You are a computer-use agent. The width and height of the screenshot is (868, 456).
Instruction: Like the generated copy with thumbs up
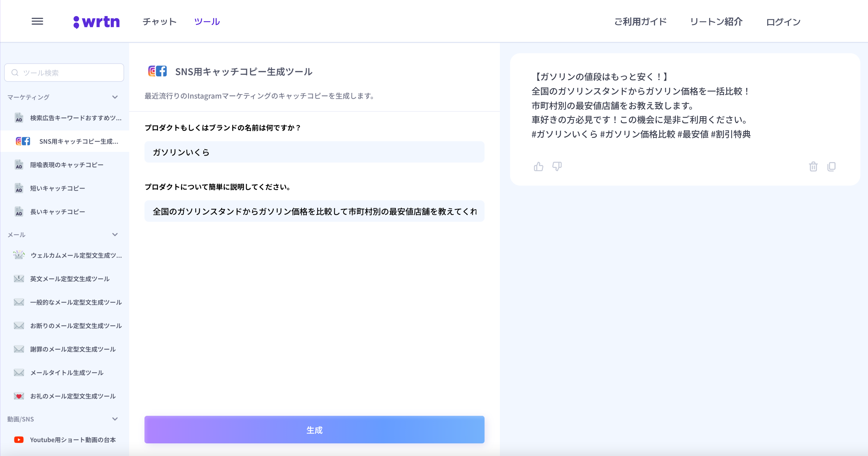pyautogui.click(x=538, y=166)
